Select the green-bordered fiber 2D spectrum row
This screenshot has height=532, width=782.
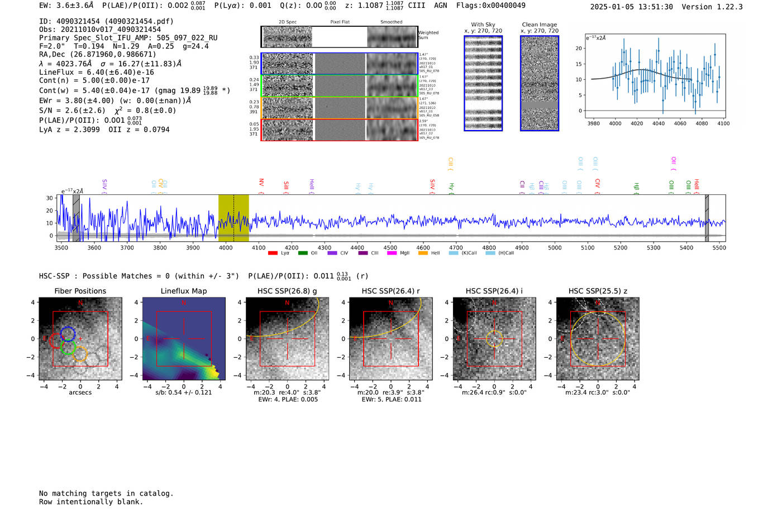(340, 86)
